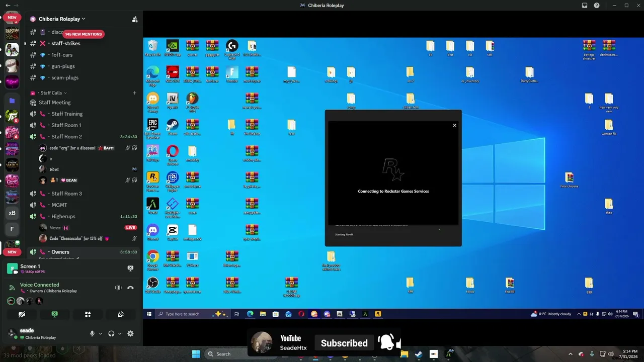
Task: Expand the purple server folder icon
Action: click(12, 101)
